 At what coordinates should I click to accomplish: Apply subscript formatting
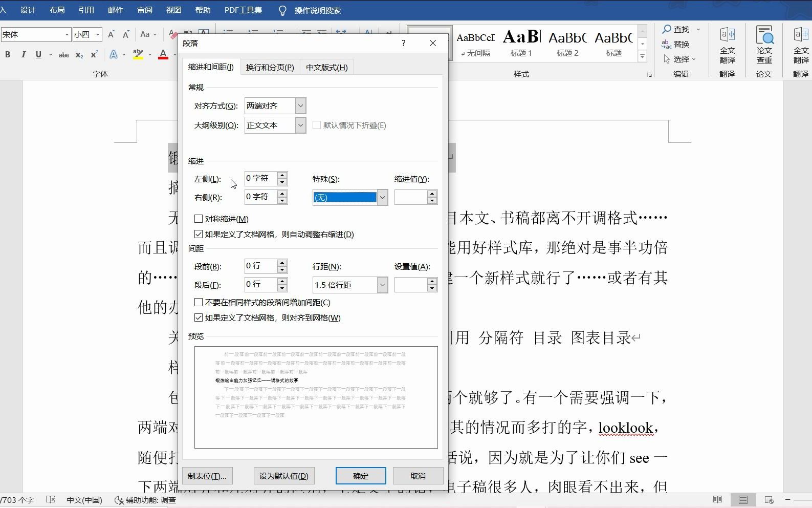coord(79,55)
